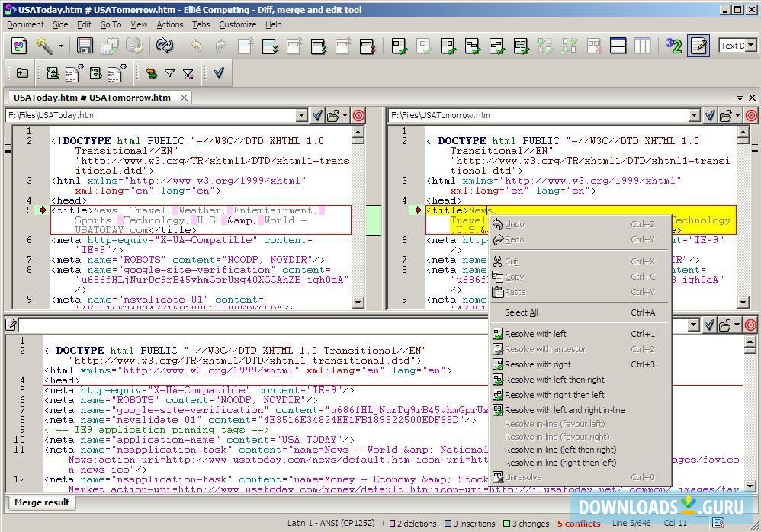
Task: Click toolbar icon: resolve left then right
Action: click(472, 46)
